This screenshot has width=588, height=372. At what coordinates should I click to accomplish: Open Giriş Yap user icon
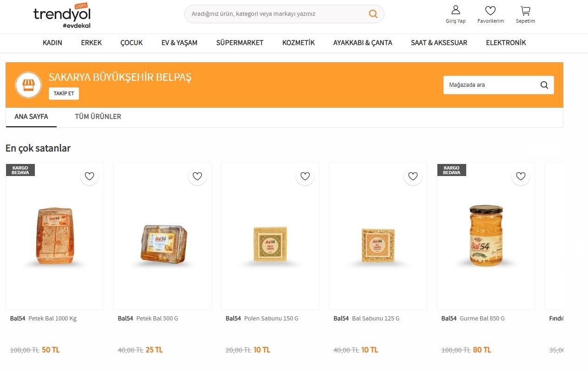tap(456, 10)
